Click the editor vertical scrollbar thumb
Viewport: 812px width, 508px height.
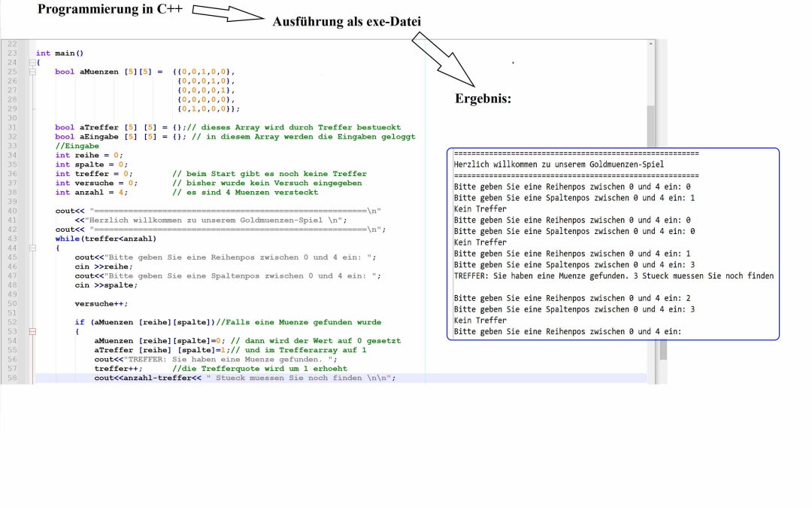coord(650,126)
